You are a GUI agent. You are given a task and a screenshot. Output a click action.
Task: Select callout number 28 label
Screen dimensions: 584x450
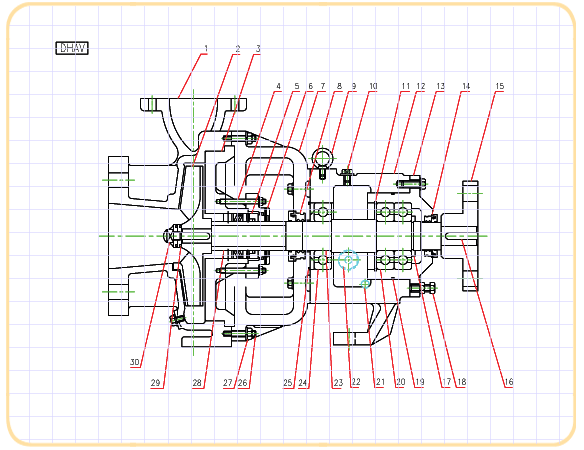pyautogui.click(x=197, y=383)
